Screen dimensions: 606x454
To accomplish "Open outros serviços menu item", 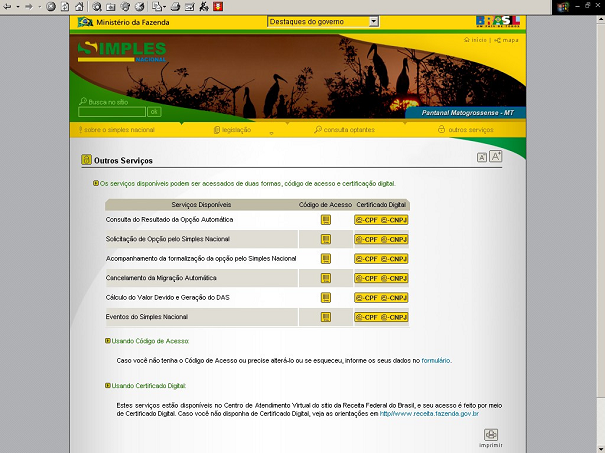I will (x=469, y=130).
